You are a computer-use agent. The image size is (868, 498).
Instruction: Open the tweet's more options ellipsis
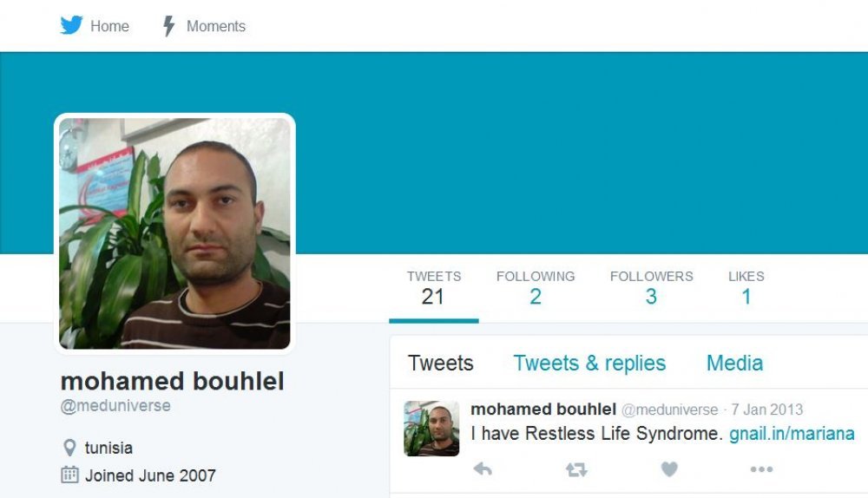pyautogui.click(x=762, y=469)
